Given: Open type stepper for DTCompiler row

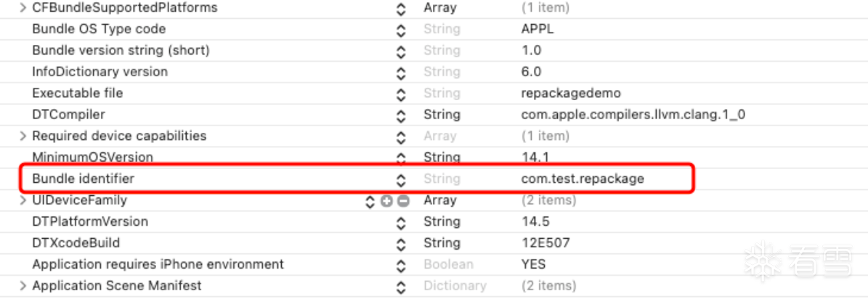Looking at the screenshot, I should point(402,115).
